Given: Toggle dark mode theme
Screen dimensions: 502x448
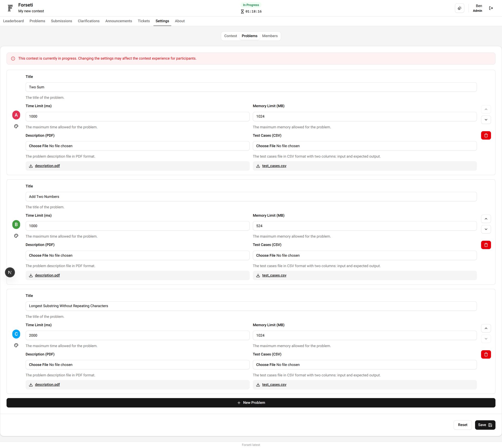Looking at the screenshot, I should pos(460,8).
